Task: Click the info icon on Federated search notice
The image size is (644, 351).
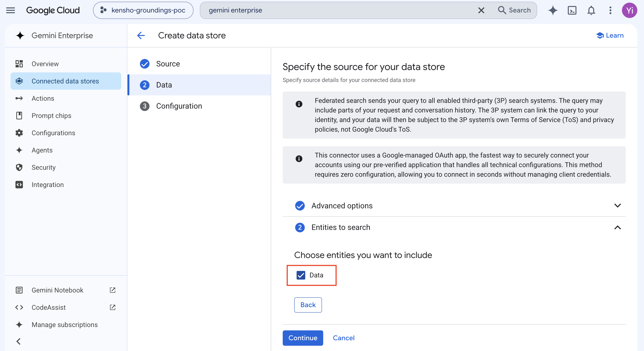Action: (299, 104)
